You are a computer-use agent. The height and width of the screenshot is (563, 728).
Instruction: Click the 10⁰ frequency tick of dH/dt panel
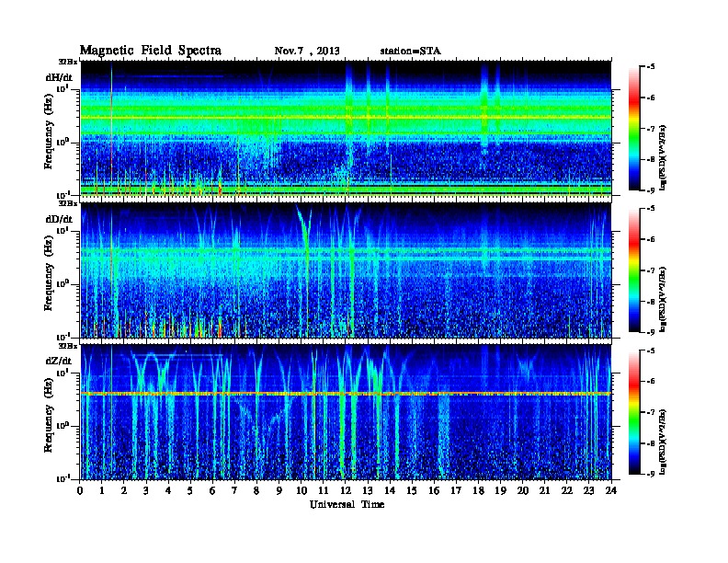62,142
